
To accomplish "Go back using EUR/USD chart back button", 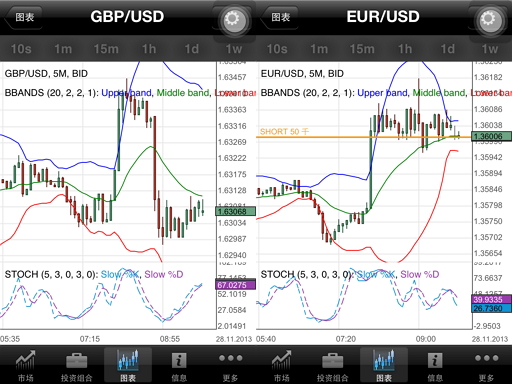I will point(279,17).
